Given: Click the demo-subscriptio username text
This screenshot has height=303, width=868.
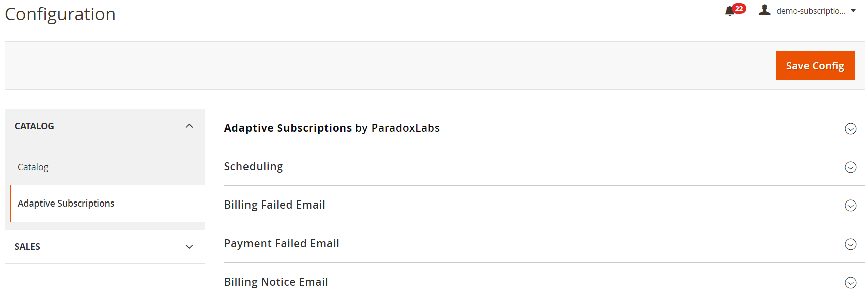Looking at the screenshot, I should (x=811, y=11).
